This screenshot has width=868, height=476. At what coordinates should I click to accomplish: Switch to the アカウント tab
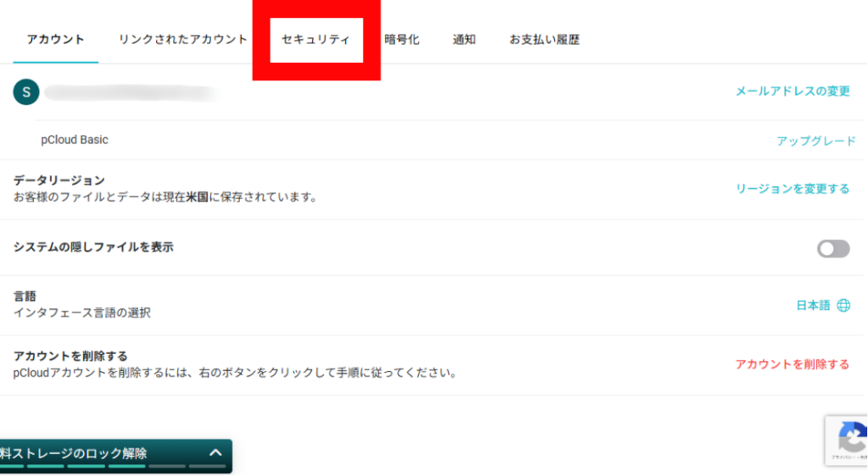pos(56,40)
